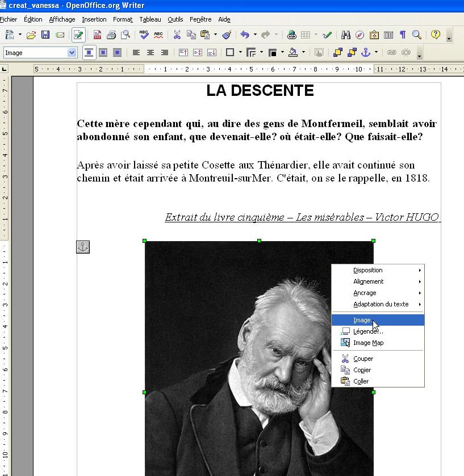Align the image to the left
This screenshot has height=476, width=464.
(x=136, y=53)
